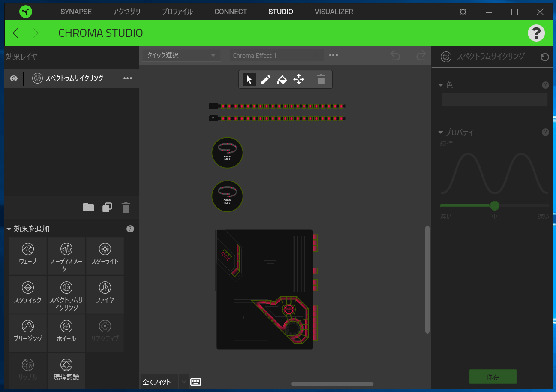Viewport: 556px width, 392px height.
Task: Click the keyboard icon in the bottom bar
Action: (x=195, y=382)
